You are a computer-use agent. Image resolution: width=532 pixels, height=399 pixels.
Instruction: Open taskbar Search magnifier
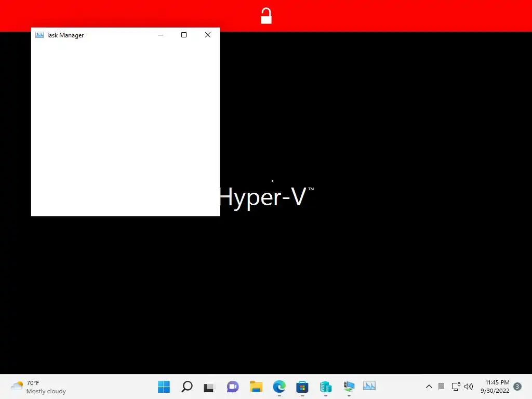pos(187,387)
